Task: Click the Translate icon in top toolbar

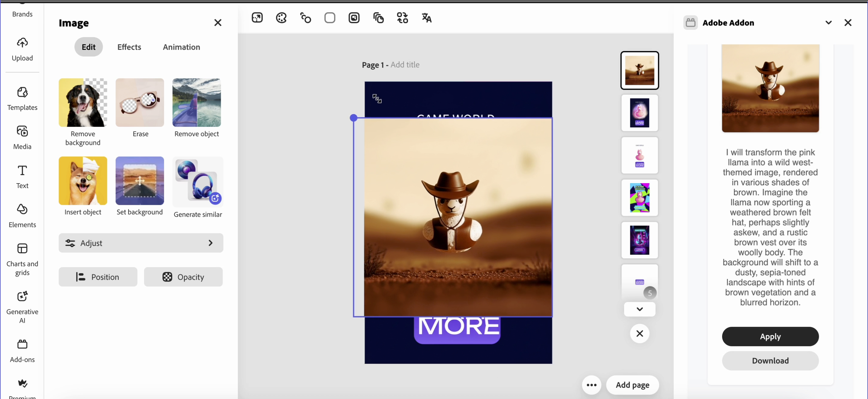Action: pos(426,18)
